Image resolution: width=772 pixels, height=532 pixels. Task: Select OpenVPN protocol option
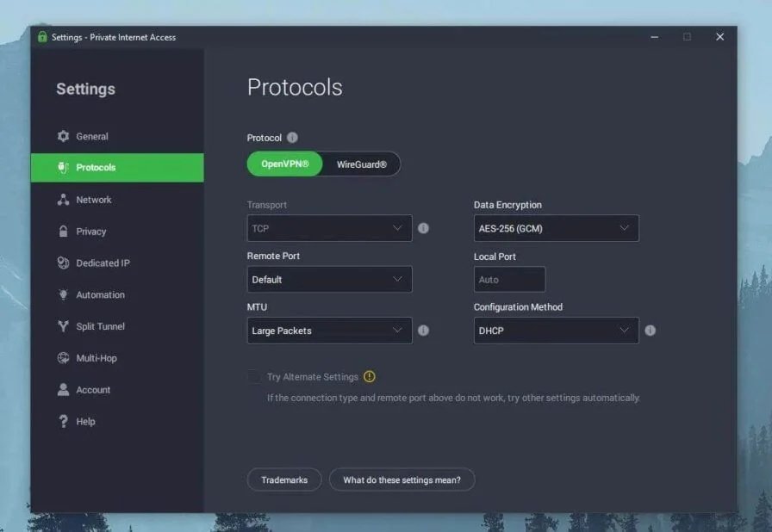pyautogui.click(x=284, y=164)
